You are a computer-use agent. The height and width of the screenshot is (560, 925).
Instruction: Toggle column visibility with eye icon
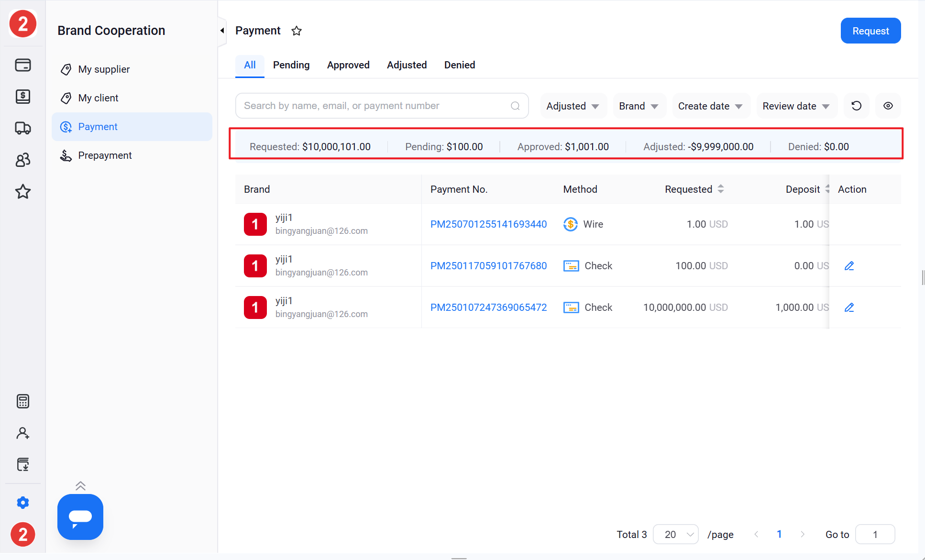tap(888, 106)
